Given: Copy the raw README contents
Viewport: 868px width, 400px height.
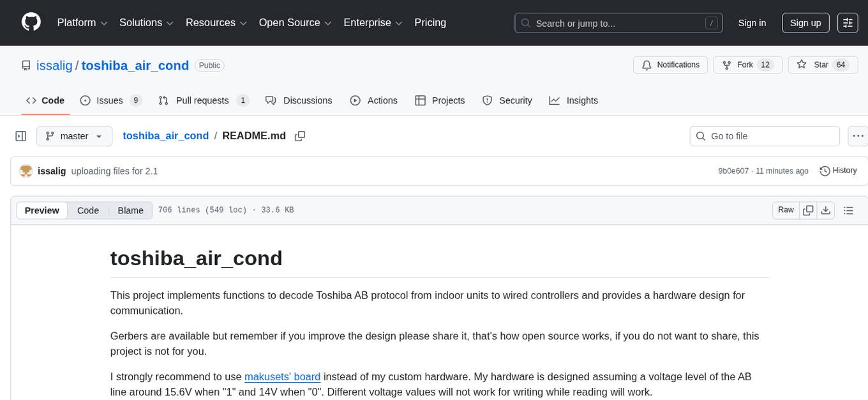Looking at the screenshot, I should pyautogui.click(x=808, y=210).
